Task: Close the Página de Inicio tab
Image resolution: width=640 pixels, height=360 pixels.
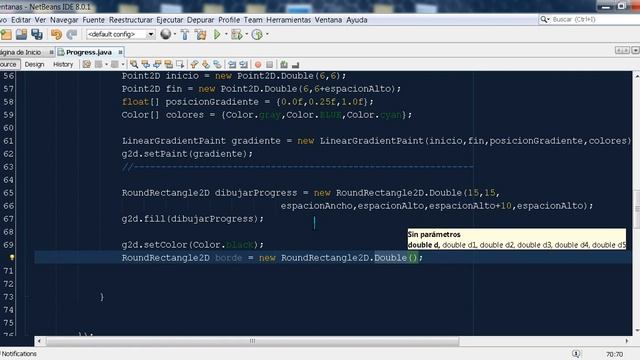Action: [51, 52]
